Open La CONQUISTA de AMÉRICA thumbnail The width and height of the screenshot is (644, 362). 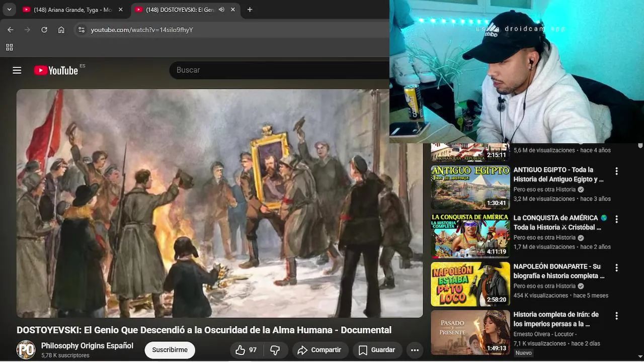tap(470, 236)
